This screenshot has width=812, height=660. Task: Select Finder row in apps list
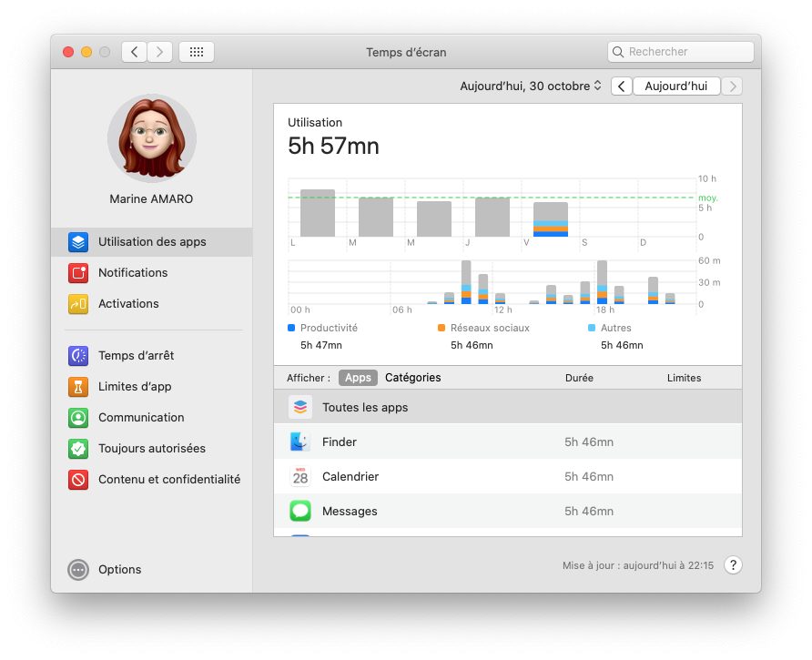pyautogui.click(x=508, y=442)
